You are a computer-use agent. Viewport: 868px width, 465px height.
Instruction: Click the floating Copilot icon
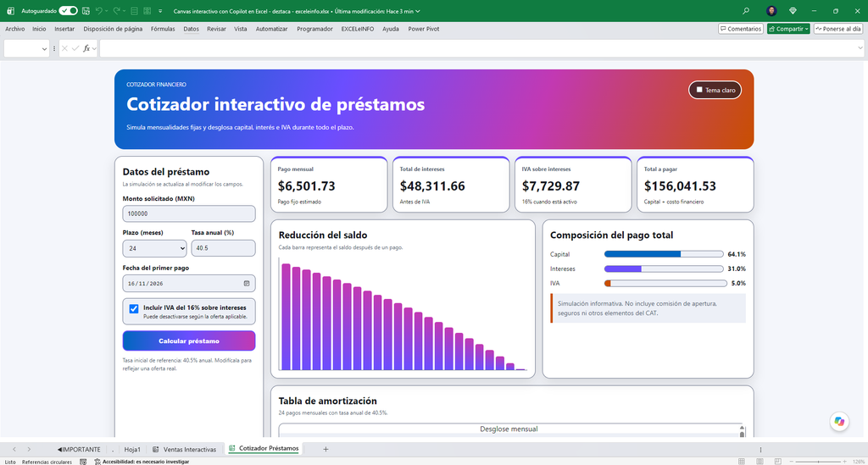coord(839,421)
